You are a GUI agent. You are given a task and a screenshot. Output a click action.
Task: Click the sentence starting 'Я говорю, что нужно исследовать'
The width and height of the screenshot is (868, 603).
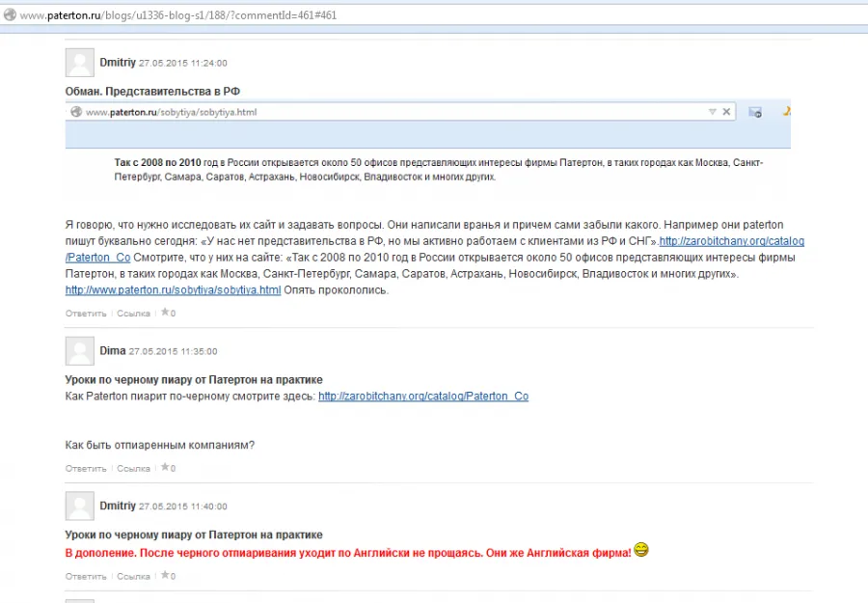pyautogui.click(x=224, y=225)
